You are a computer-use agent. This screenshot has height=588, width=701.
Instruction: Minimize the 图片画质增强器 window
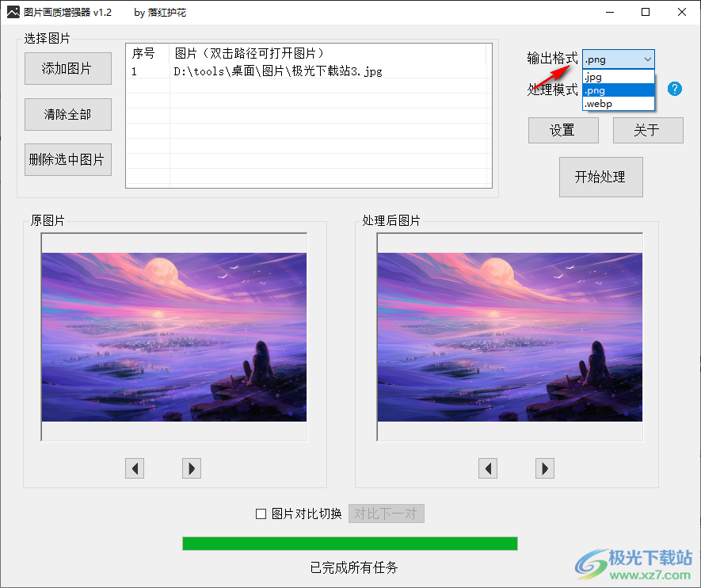[610, 12]
